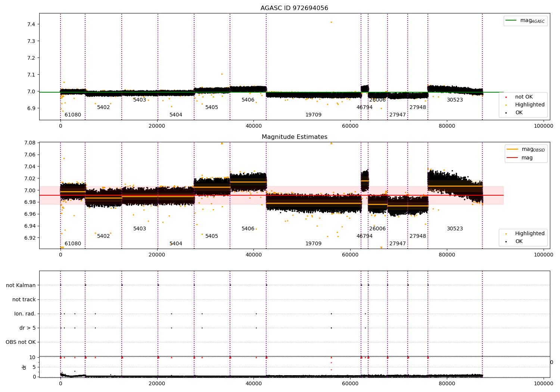Click the OBS not OK axis label
Viewport: 560px width, 392px height.
pos(21,342)
